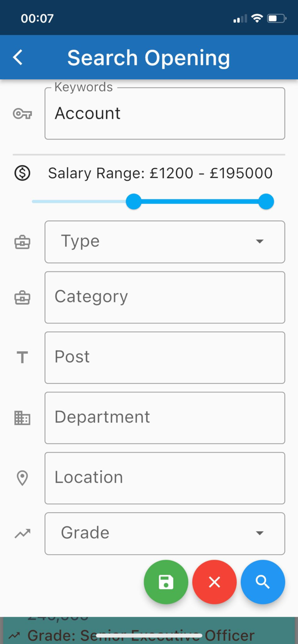Click inside the Location input field
Image resolution: width=298 pixels, height=644 pixels.
point(165,478)
